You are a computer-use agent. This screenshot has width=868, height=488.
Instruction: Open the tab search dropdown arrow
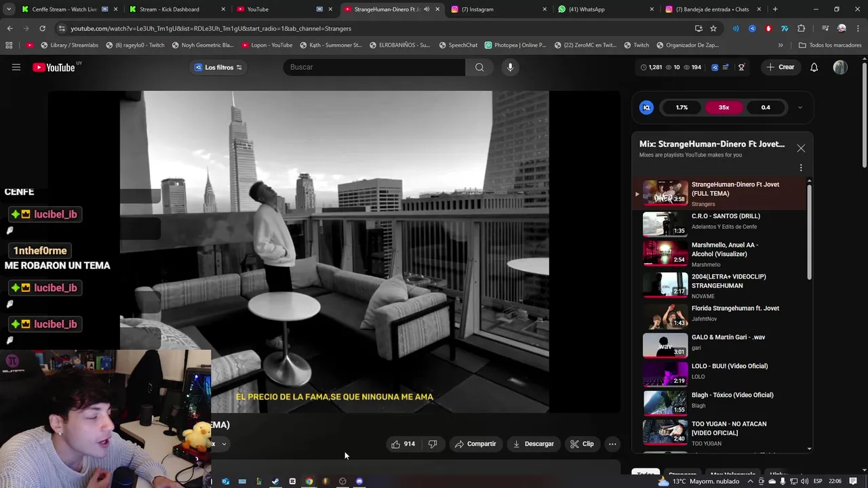(9, 9)
